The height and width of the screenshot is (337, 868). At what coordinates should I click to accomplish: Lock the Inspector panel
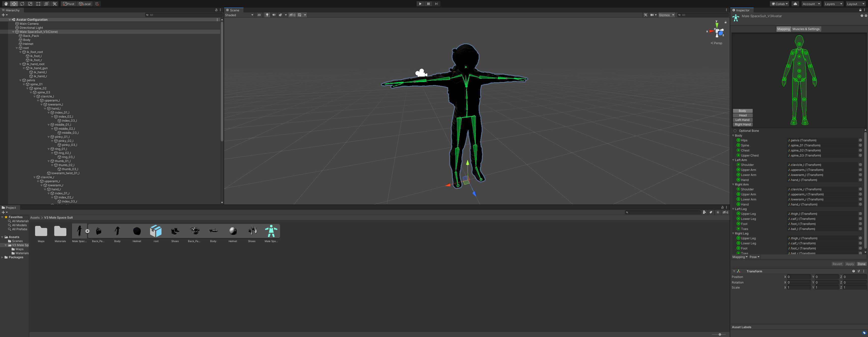tap(860, 10)
